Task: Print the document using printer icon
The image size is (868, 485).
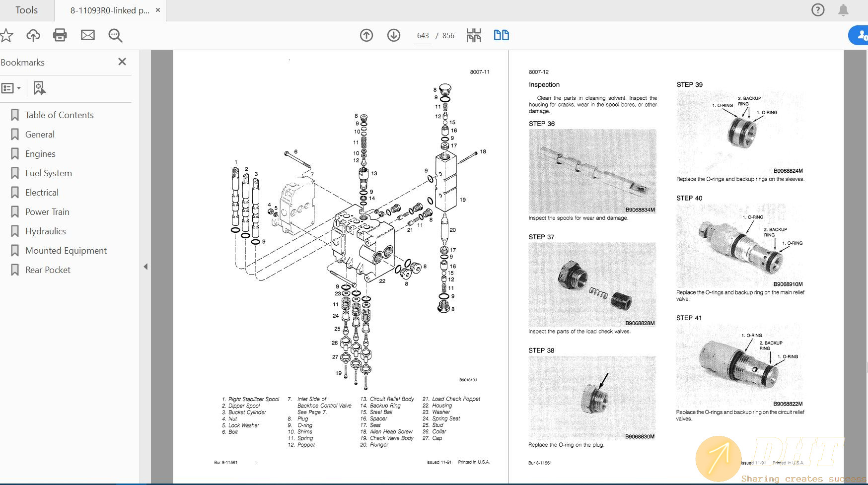Action: tap(60, 35)
